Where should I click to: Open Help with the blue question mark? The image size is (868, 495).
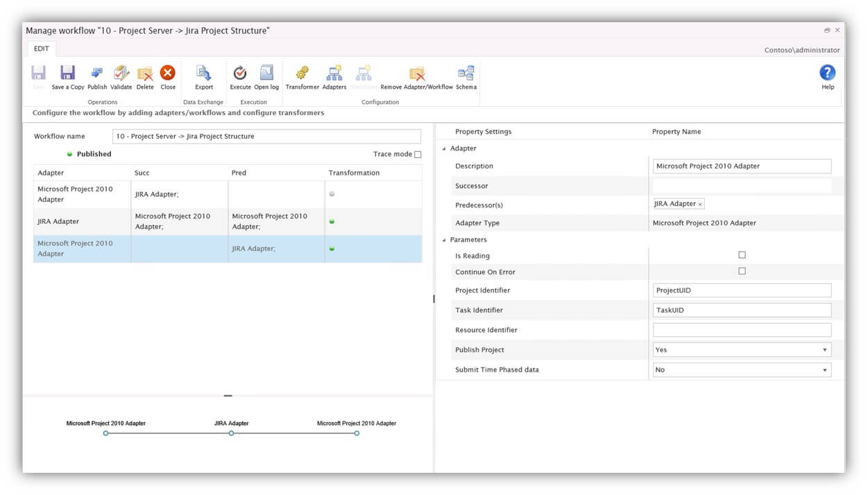point(827,73)
